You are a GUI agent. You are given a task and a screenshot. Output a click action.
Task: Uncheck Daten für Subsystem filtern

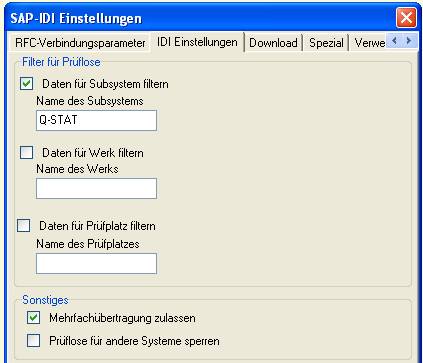click(26, 84)
